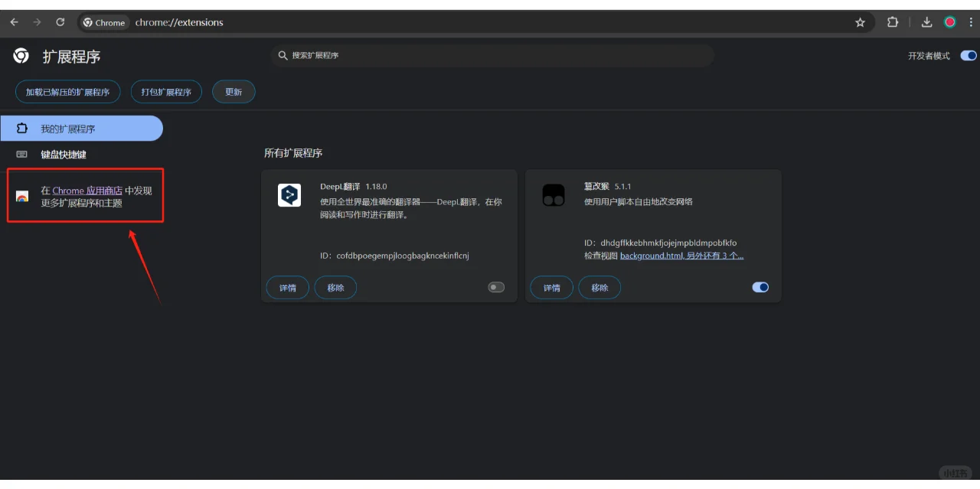
Task: Click the search magnifier icon
Action: tap(283, 55)
